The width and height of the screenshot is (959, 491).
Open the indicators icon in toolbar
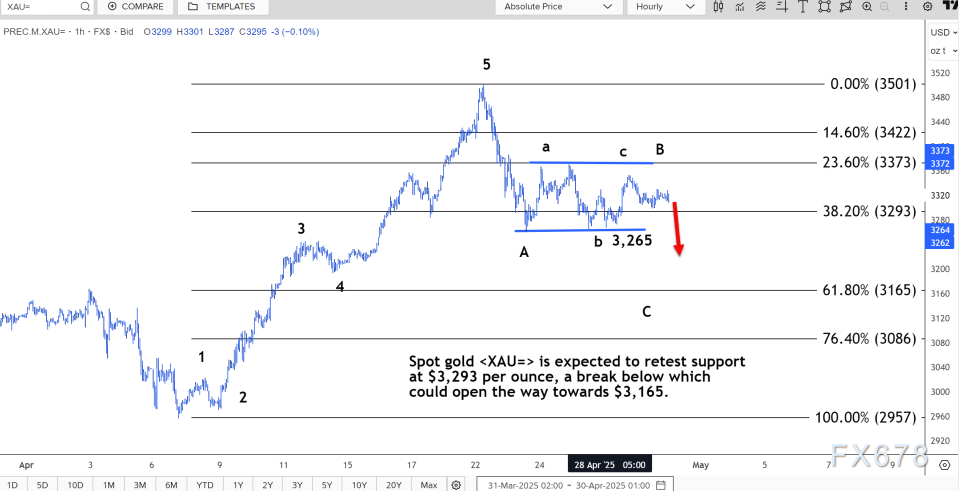tap(741, 7)
